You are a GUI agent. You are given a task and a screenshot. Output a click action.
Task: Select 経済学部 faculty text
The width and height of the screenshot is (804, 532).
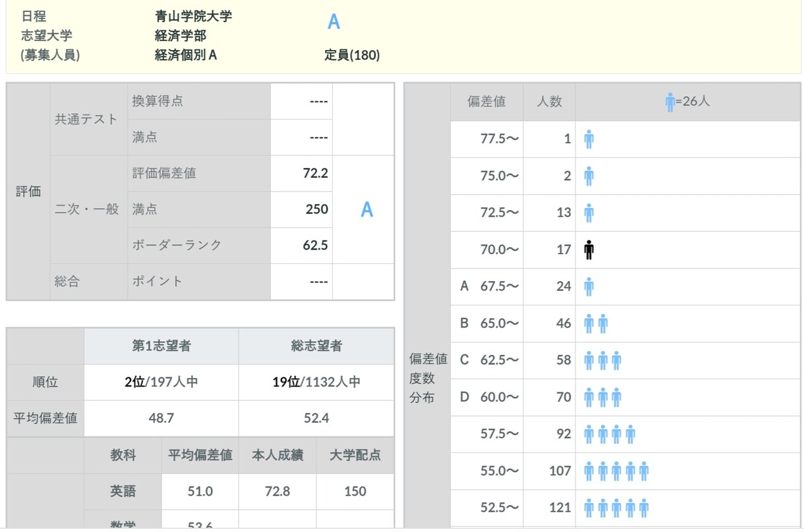point(181,36)
